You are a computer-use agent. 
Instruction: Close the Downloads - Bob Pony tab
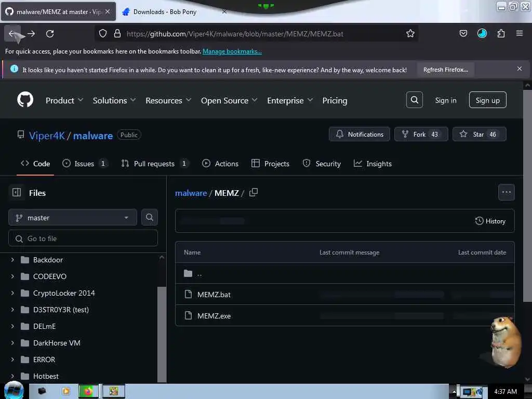tap(224, 11)
